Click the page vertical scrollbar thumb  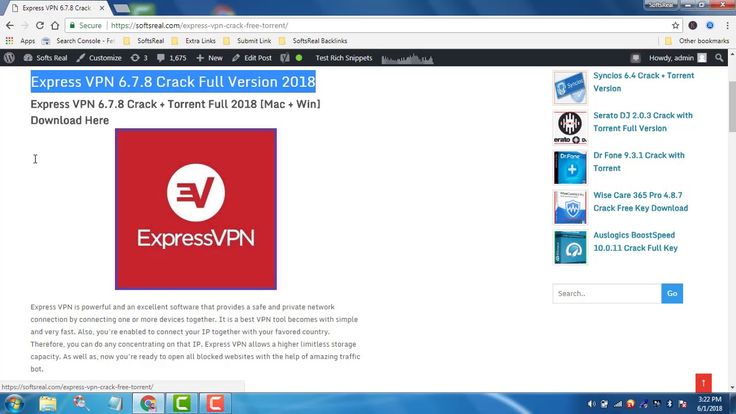pyautogui.click(x=732, y=106)
